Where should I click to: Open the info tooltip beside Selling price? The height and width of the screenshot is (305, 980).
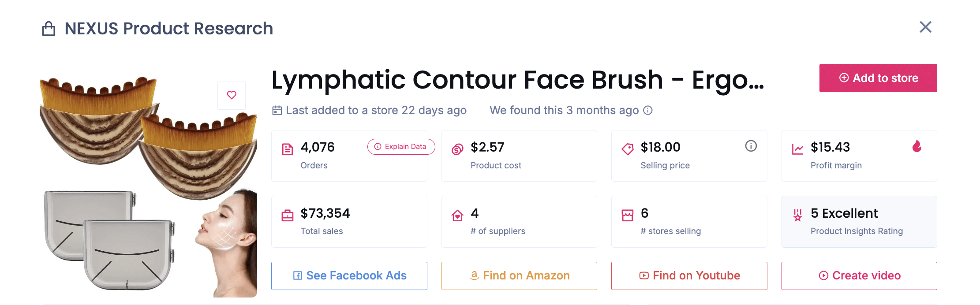coord(751,146)
